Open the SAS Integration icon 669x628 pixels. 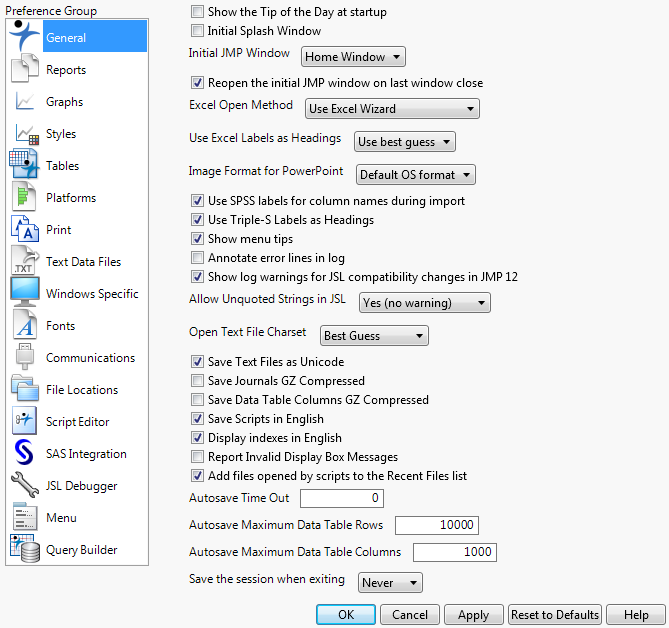pyautogui.click(x=24, y=452)
